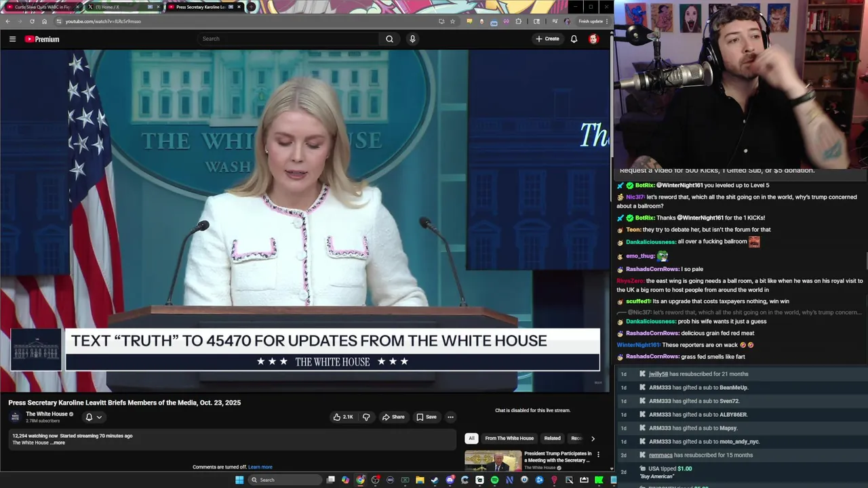868x488 pixels.
Task: Dislike the video with thumbs down
Action: [366, 417]
